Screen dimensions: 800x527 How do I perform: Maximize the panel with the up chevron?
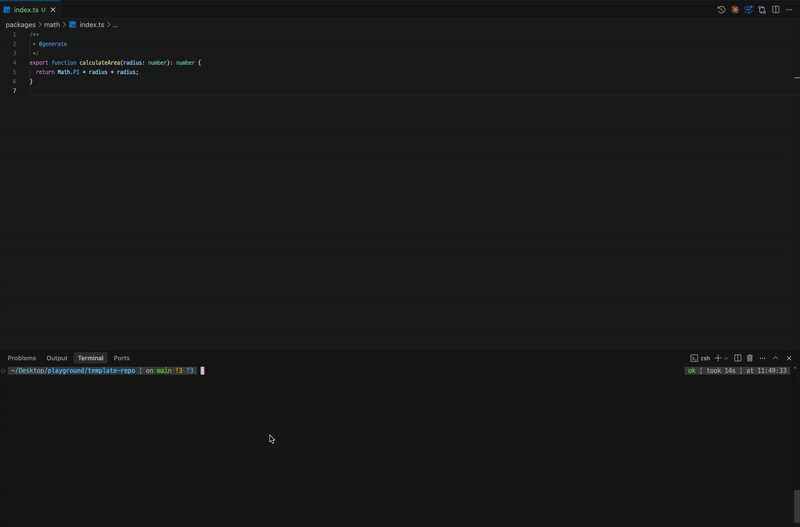click(776, 358)
